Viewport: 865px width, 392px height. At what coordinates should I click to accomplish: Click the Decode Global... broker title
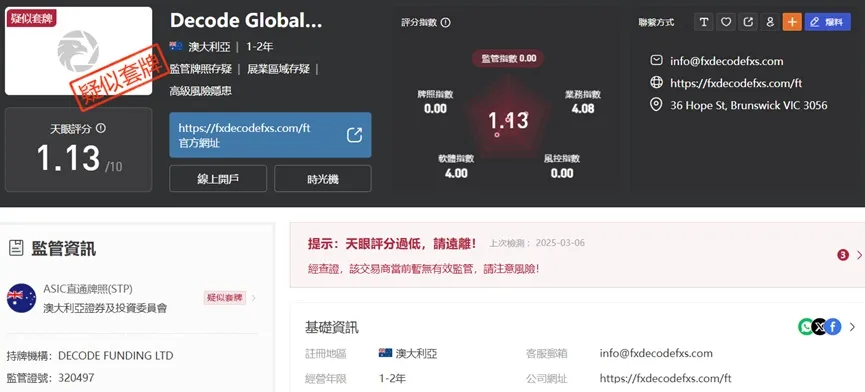tap(246, 20)
